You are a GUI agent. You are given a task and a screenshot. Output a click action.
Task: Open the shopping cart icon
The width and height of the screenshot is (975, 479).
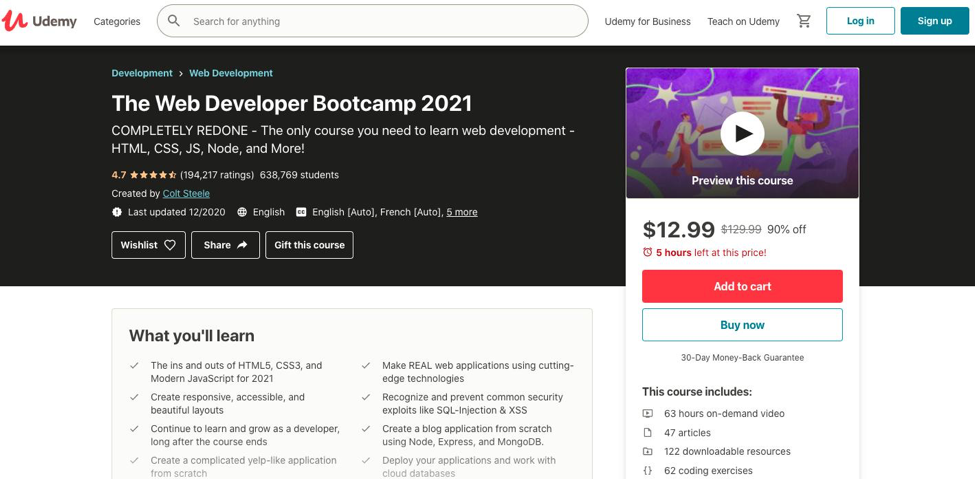tap(804, 21)
